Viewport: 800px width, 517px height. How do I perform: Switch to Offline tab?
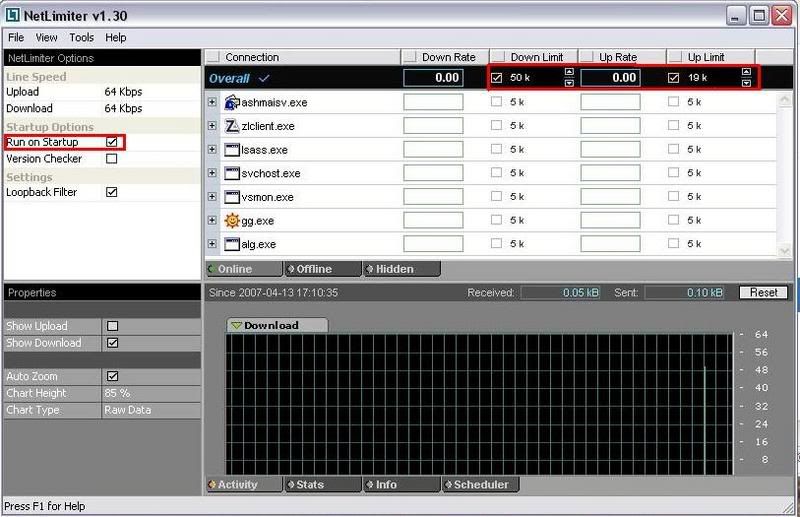click(323, 269)
